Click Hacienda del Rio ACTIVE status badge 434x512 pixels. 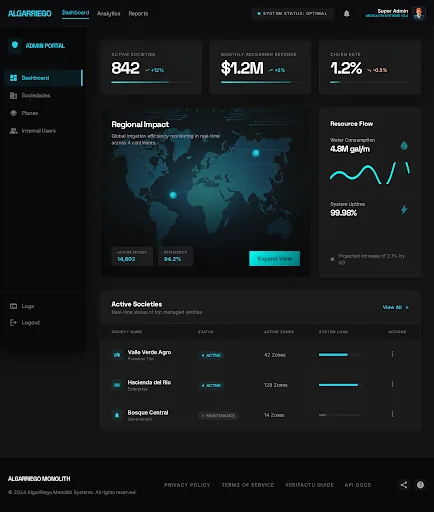coord(211,385)
